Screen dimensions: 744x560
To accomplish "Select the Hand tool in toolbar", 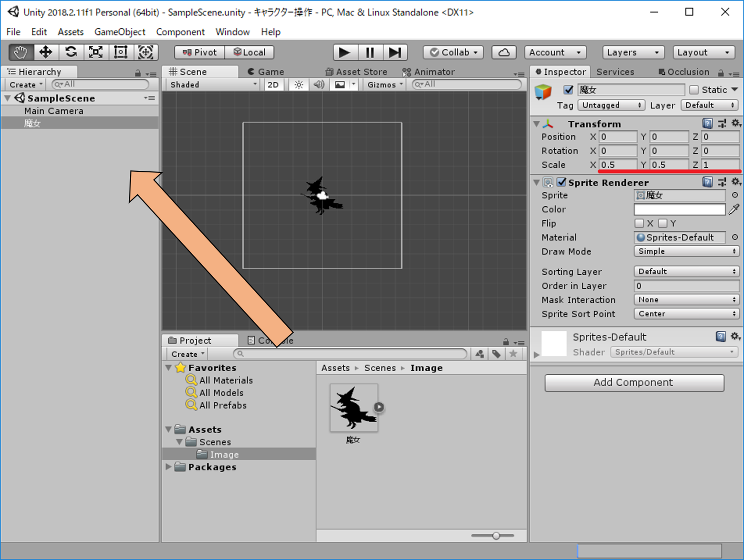I will point(20,52).
